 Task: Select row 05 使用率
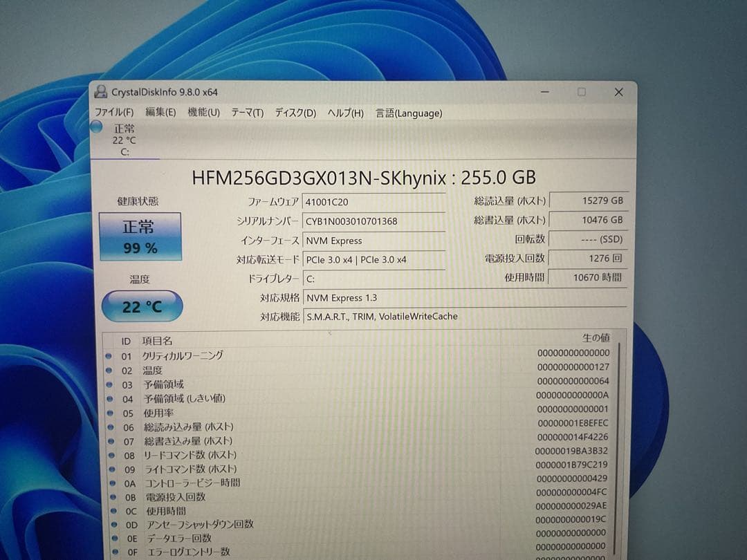(x=358, y=412)
